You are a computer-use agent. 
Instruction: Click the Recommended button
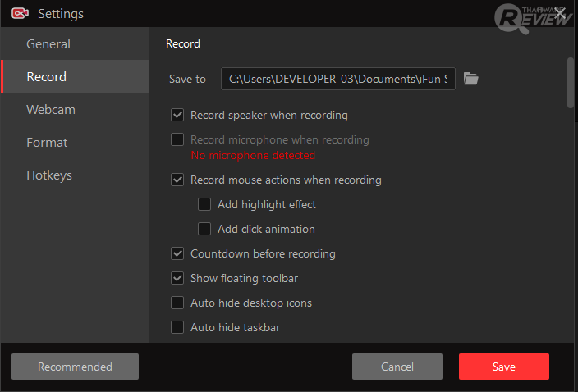click(76, 367)
